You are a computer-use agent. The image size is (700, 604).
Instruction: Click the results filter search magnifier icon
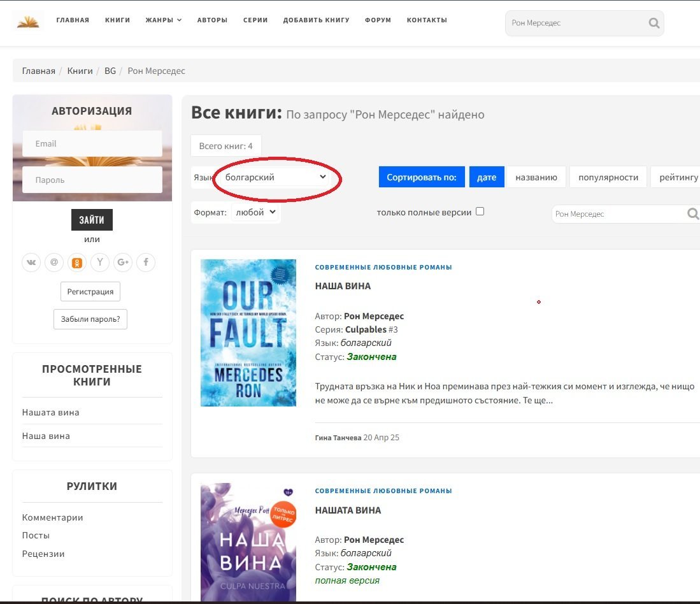pyautogui.click(x=693, y=214)
